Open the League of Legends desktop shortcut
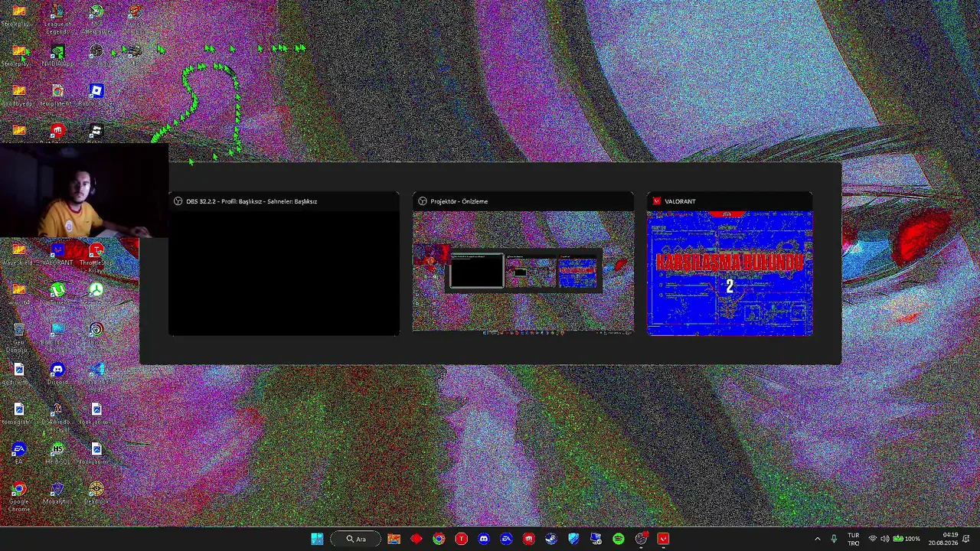 (57, 18)
